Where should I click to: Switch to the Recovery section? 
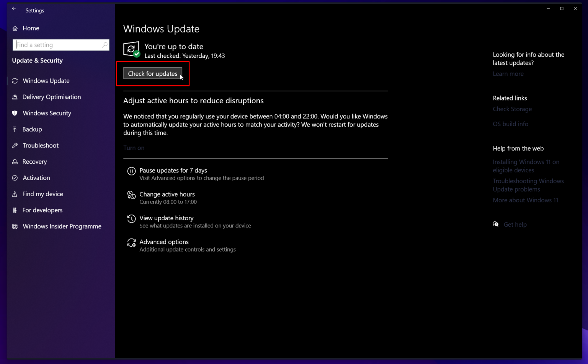34,161
